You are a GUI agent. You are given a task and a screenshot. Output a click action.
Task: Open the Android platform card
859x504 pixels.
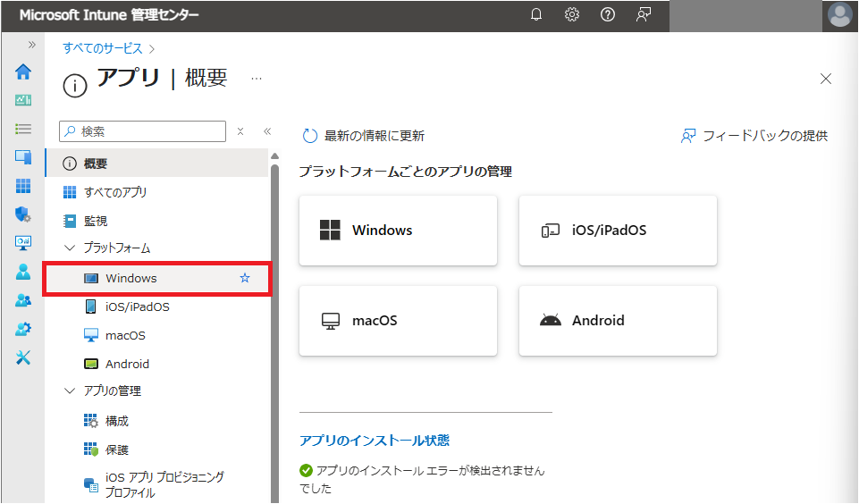[x=618, y=321]
